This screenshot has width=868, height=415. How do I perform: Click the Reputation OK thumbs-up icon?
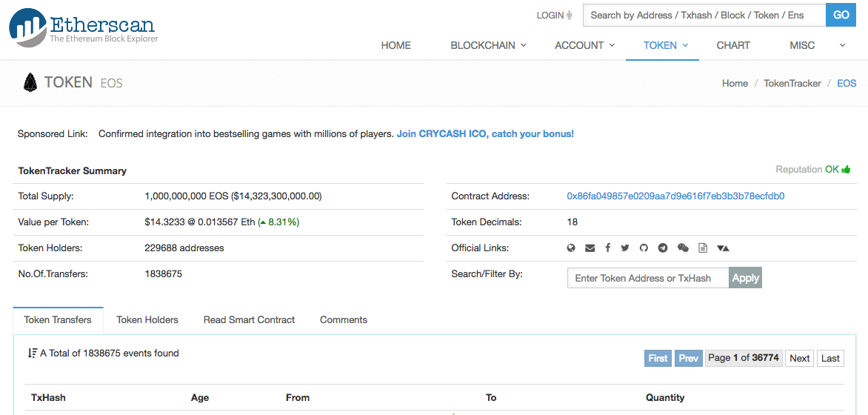845,170
